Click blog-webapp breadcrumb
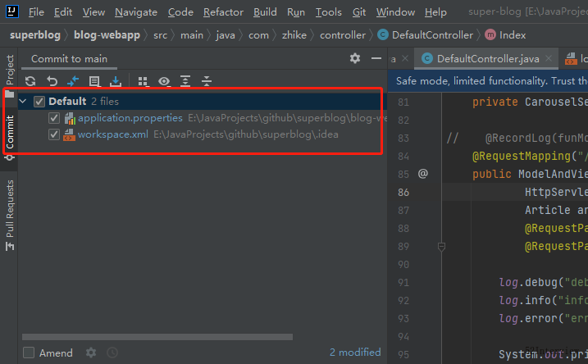The height and width of the screenshot is (364, 588). click(x=107, y=35)
